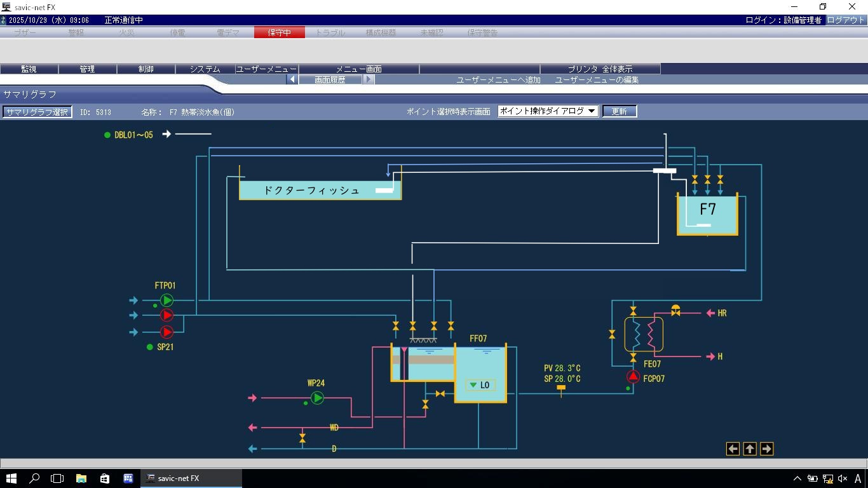Click the up arrow navigation icon

[750, 449]
